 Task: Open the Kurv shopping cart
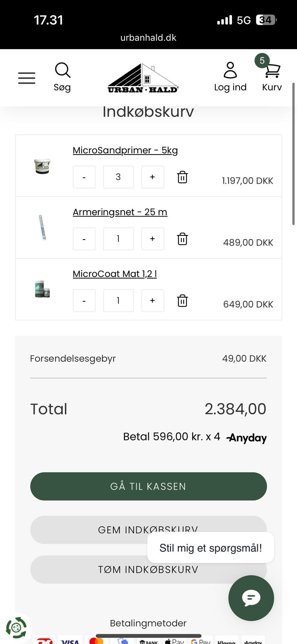(x=272, y=72)
